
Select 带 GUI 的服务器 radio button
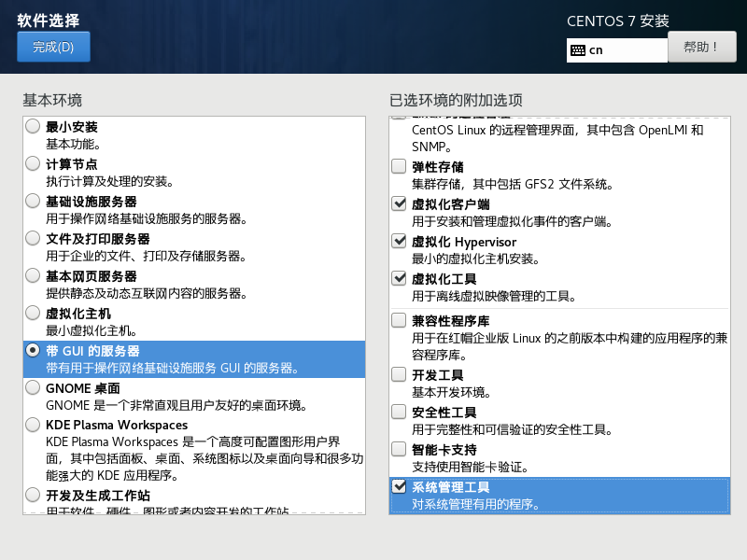click(33, 351)
